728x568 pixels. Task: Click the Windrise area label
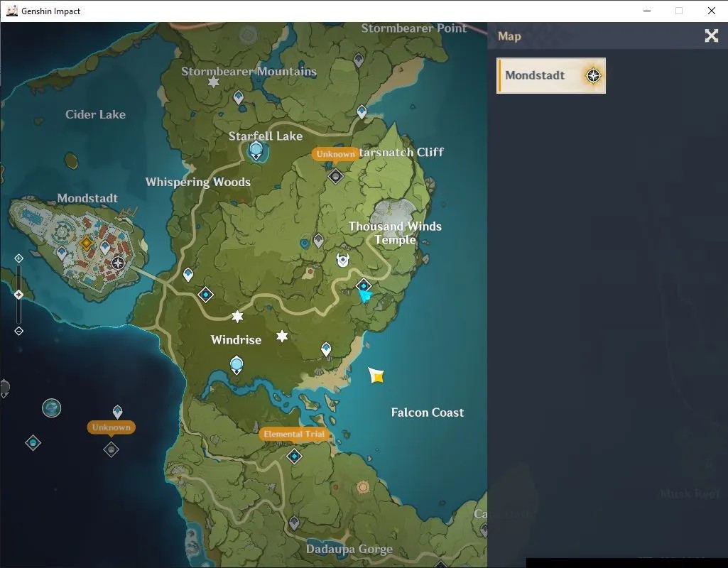[236, 339]
